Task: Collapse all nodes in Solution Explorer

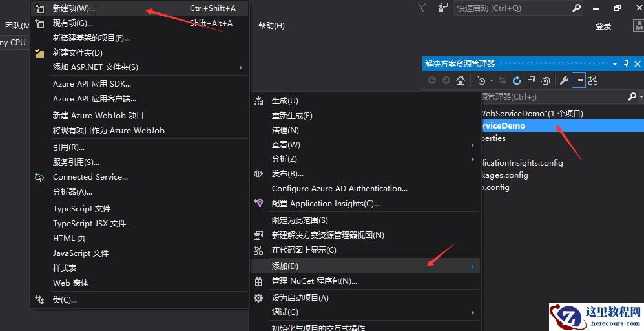Action: (x=531, y=80)
